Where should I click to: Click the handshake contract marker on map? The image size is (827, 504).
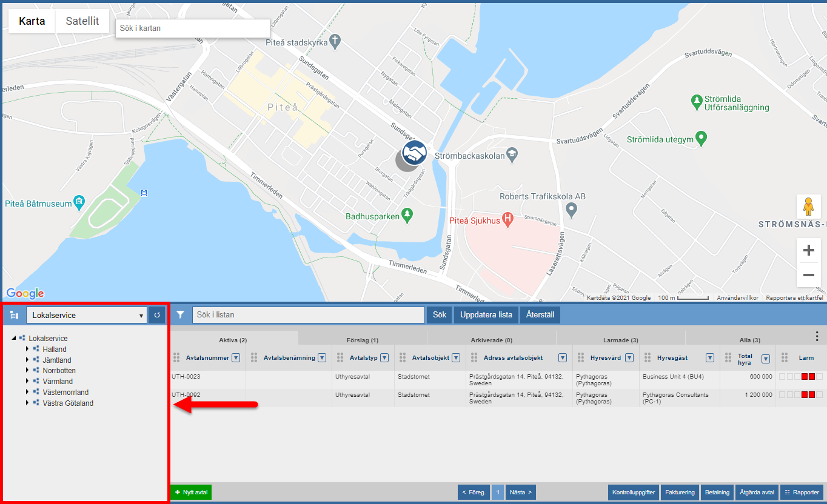[415, 153]
